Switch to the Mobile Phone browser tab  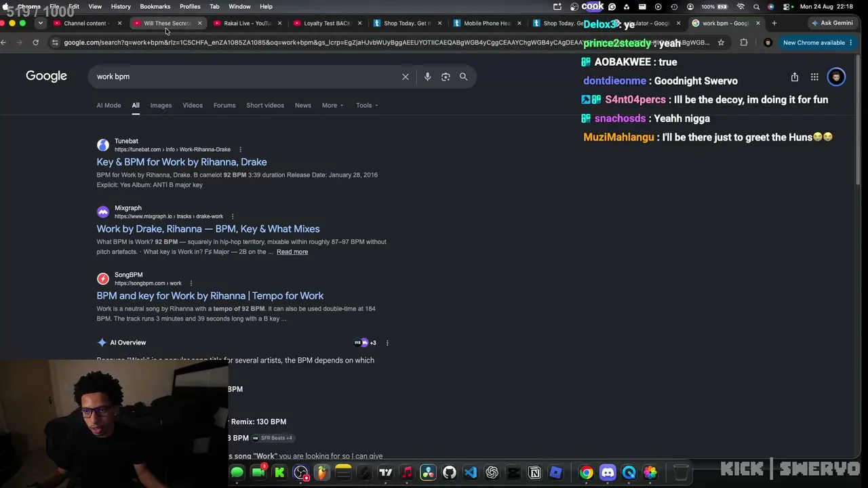coord(488,23)
